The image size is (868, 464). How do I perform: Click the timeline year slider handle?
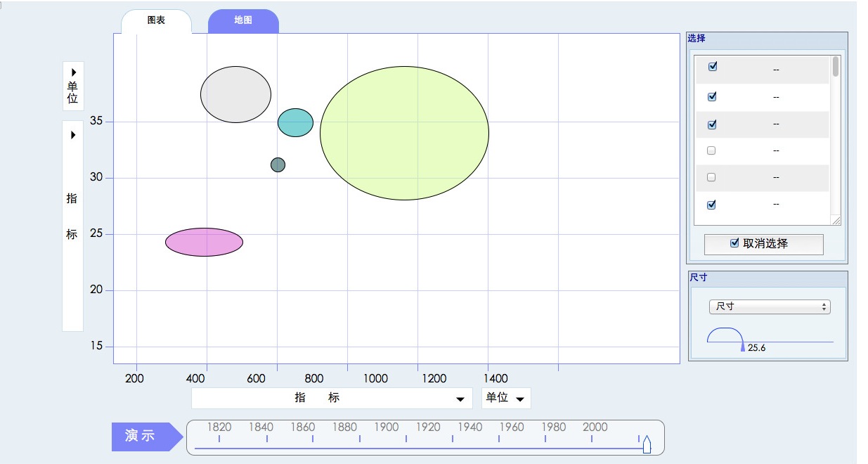pyautogui.click(x=647, y=444)
